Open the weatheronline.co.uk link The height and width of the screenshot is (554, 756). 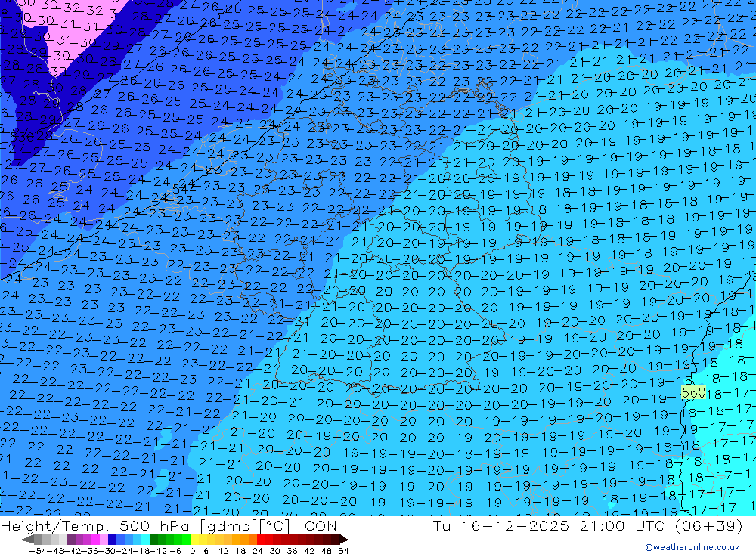click(692, 547)
